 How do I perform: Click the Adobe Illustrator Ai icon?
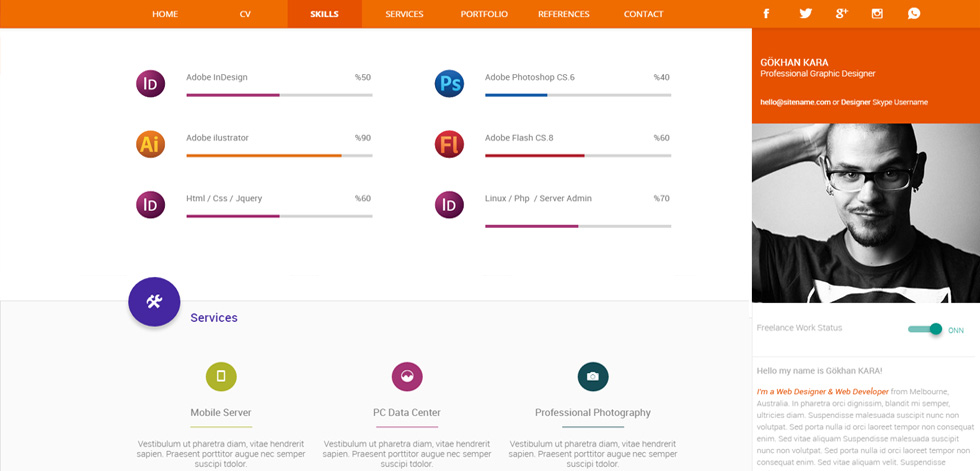pos(151,144)
